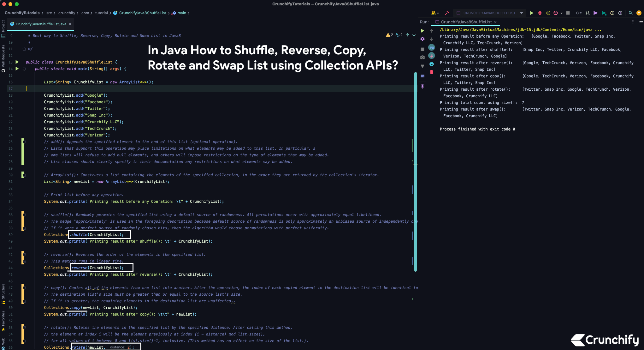Viewport: 644px width, 350px height.
Task: Enable scroll to end in console
Action: 432,56
